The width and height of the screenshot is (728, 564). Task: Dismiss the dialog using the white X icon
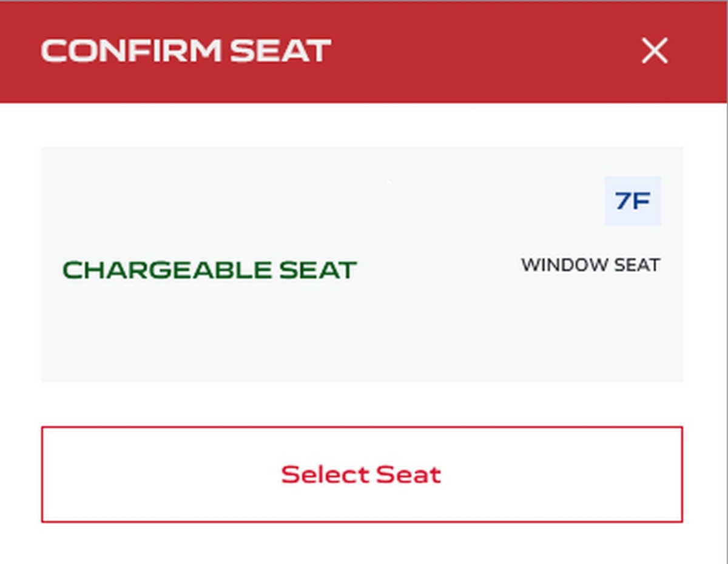(655, 51)
